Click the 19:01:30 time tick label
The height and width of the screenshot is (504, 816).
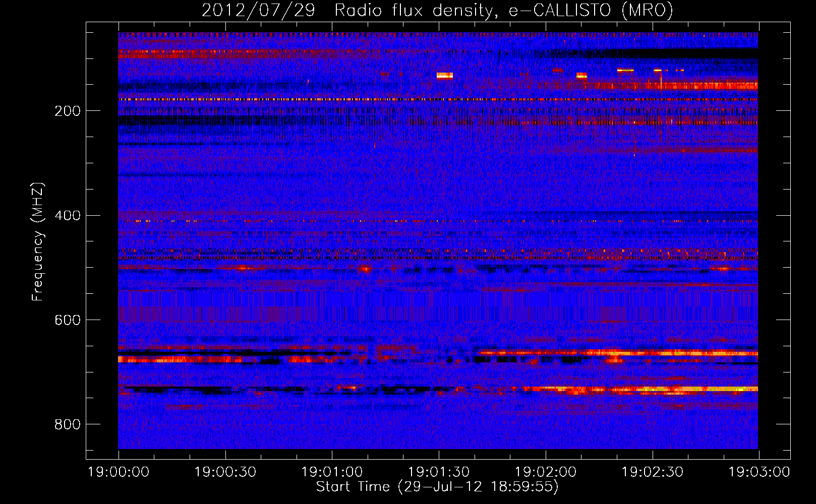click(x=439, y=472)
